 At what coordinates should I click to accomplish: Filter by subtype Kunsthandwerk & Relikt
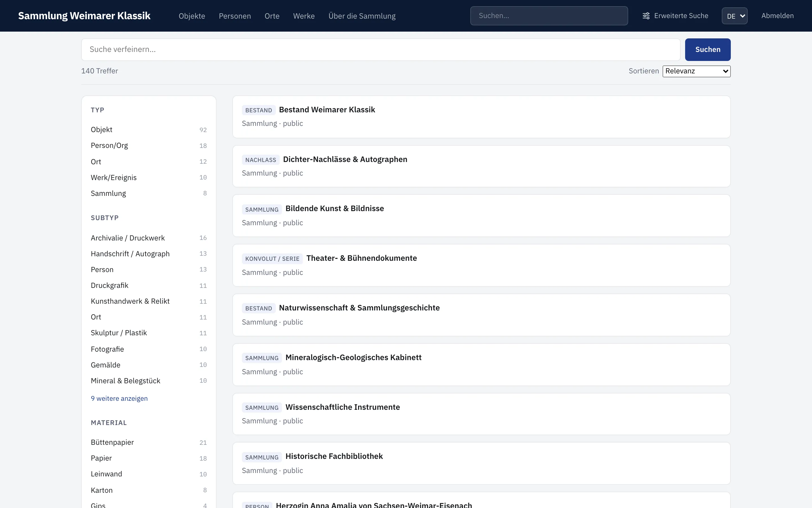coord(149,301)
